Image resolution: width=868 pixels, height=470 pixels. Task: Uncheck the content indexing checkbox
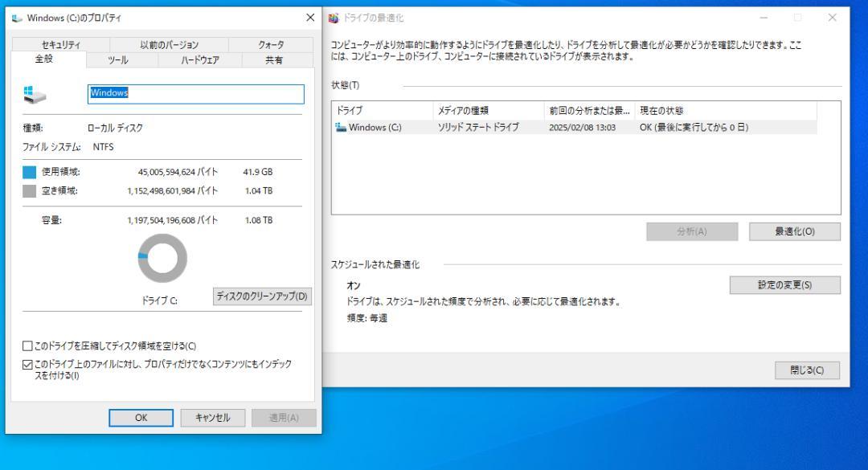pos(27,364)
